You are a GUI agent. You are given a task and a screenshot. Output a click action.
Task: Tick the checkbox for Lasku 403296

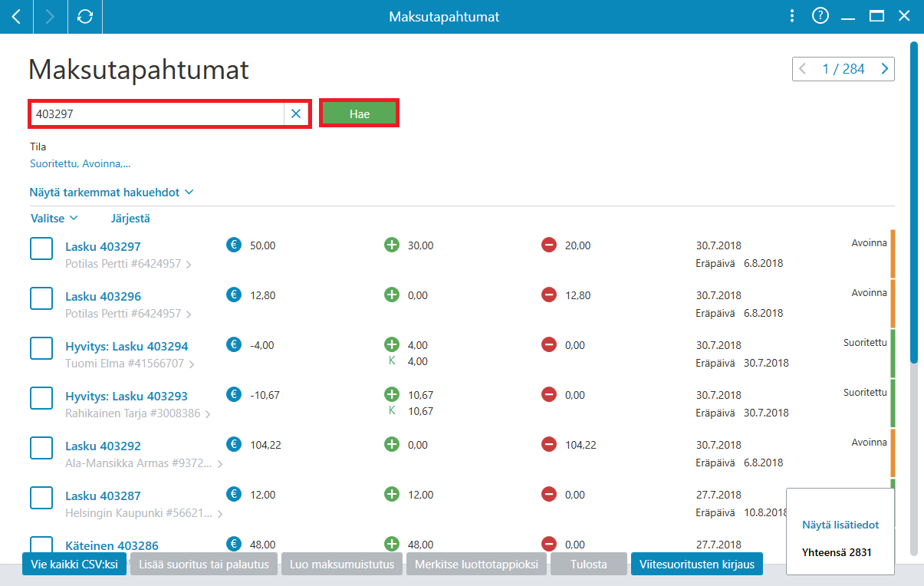coord(41,298)
